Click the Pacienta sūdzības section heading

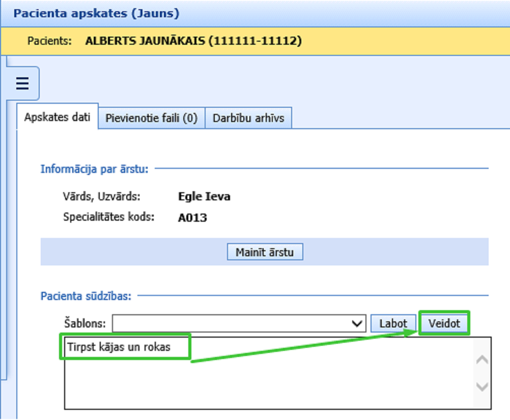click(x=86, y=296)
